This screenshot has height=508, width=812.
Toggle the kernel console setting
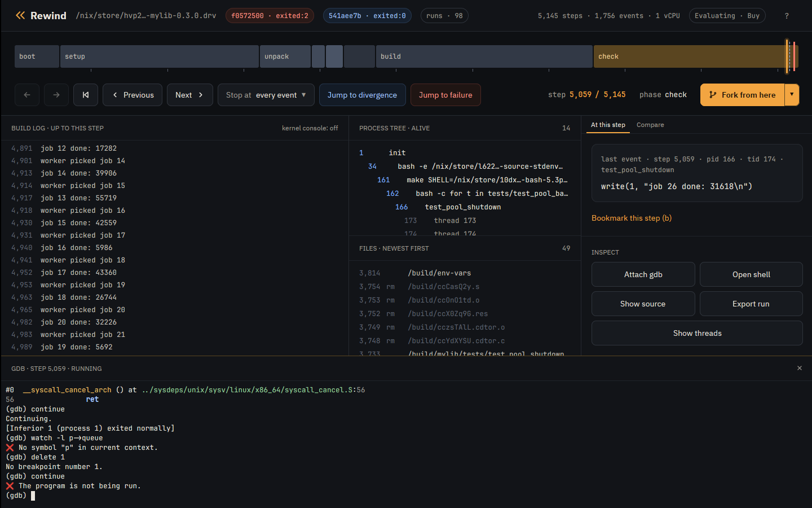point(310,128)
